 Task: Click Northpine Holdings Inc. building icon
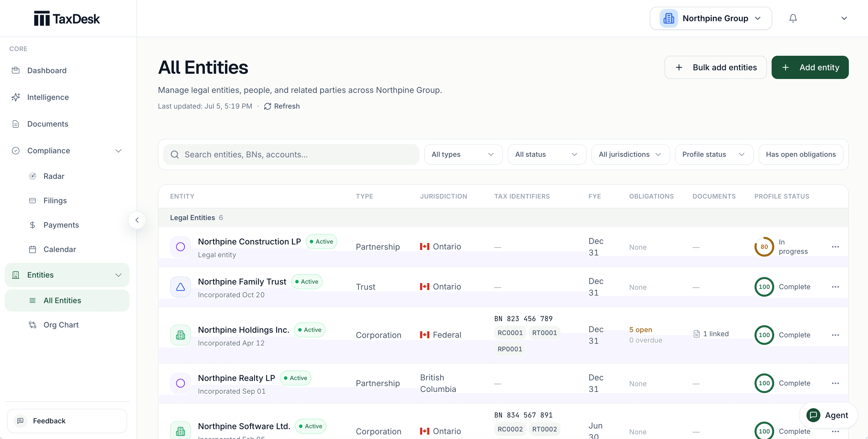click(181, 335)
